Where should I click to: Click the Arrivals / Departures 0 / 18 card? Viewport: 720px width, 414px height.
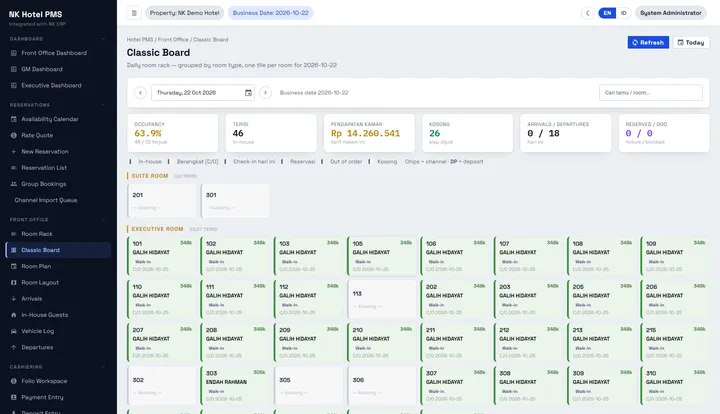566,133
